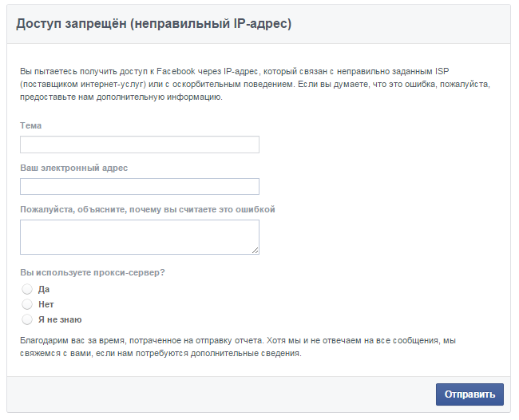Click the Тема label
The image size is (519, 420).
tap(31, 125)
